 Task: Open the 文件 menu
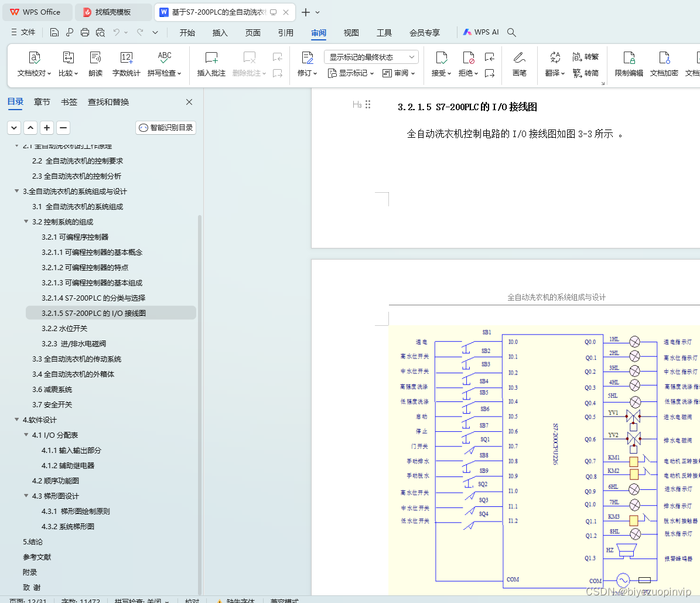click(23, 32)
